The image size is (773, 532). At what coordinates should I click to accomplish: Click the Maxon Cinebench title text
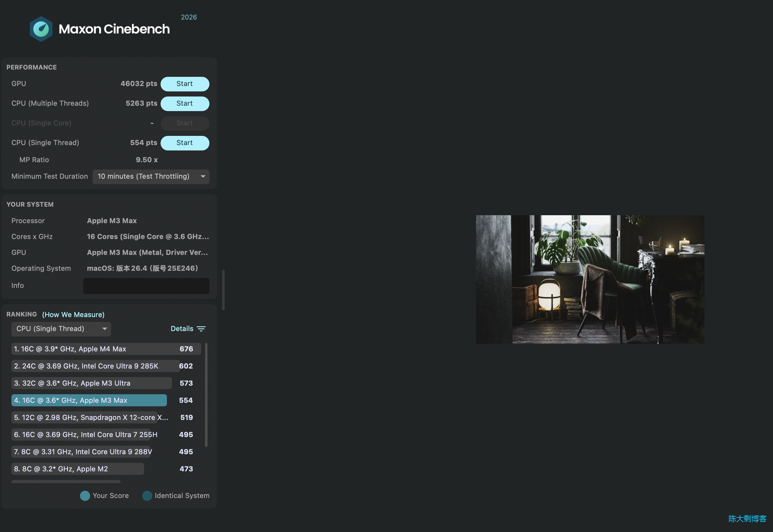point(114,29)
